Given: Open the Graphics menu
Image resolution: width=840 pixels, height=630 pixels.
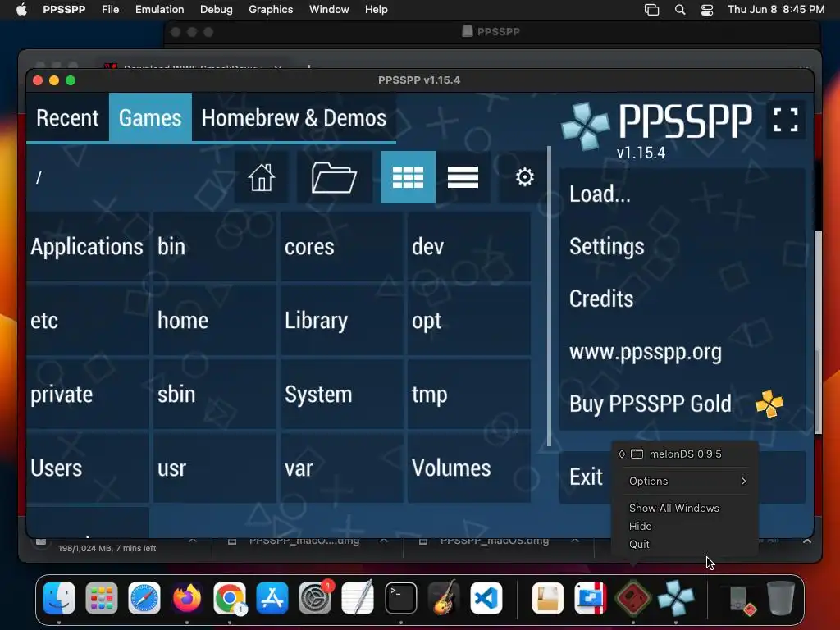Looking at the screenshot, I should tap(271, 9).
